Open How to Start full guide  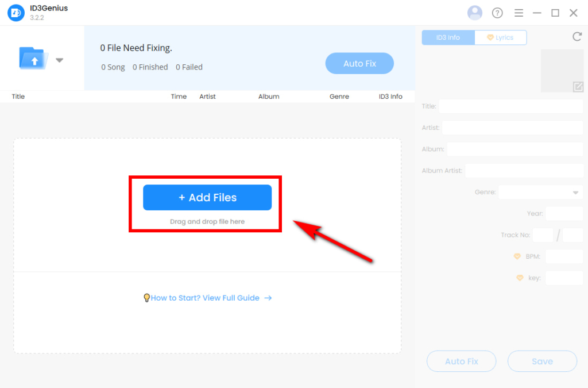[204, 298]
